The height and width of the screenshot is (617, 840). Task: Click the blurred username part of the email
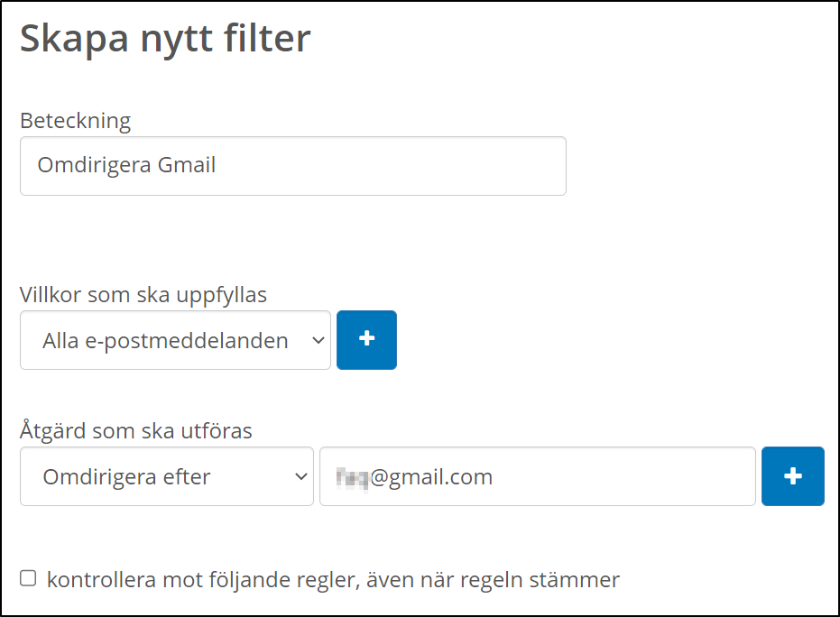(352, 476)
